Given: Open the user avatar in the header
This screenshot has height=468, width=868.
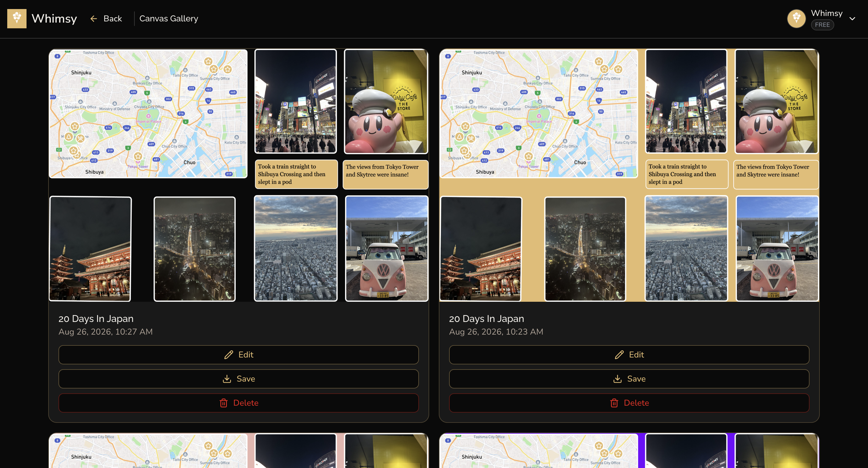Looking at the screenshot, I should (x=797, y=18).
